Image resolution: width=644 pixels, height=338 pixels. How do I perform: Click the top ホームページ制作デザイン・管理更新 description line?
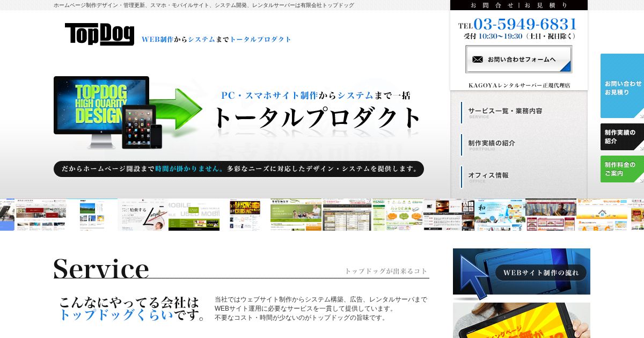pyautogui.click(x=204, y=5)
